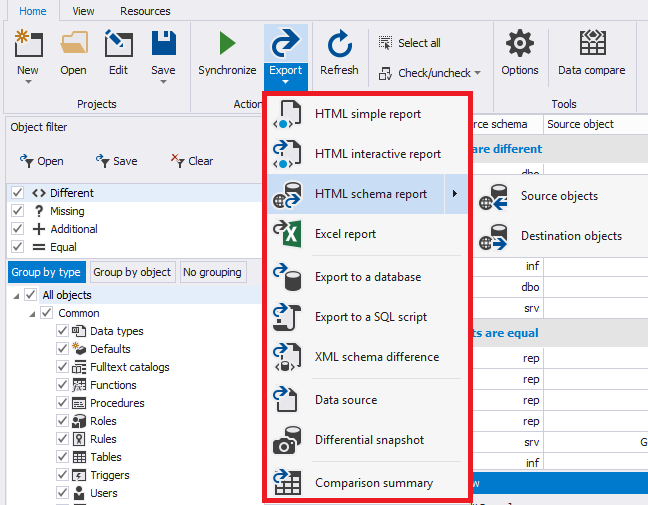This screenshot has width=648, height=505.
Task: Uncheck the Additional filter checkbox
Action: [x=17, y=229]
